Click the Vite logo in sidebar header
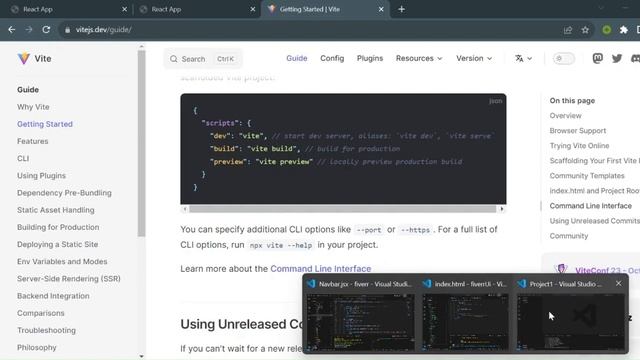This screenshot has width=640, height=360. click(24, 58)
